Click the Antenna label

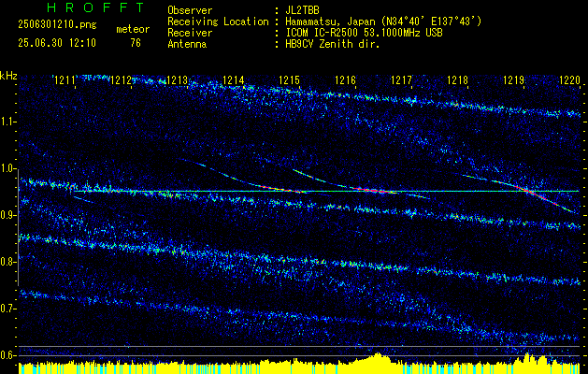[187, 44]
